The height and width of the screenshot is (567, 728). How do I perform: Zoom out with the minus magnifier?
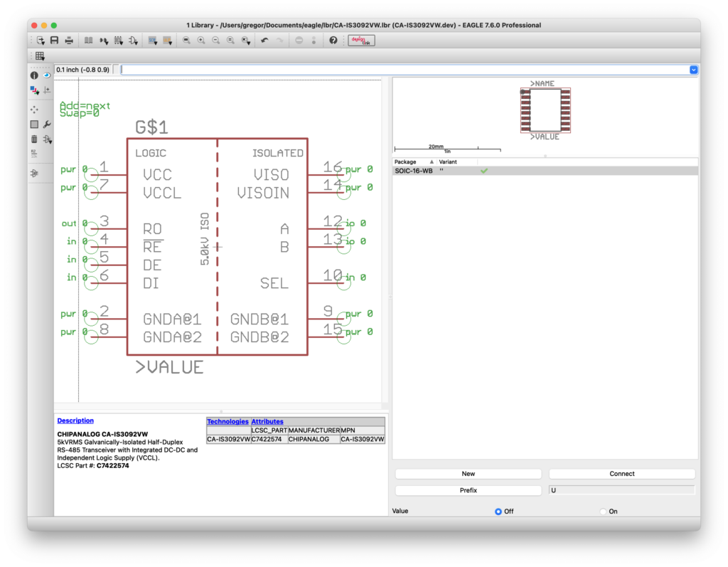point(216,41)
